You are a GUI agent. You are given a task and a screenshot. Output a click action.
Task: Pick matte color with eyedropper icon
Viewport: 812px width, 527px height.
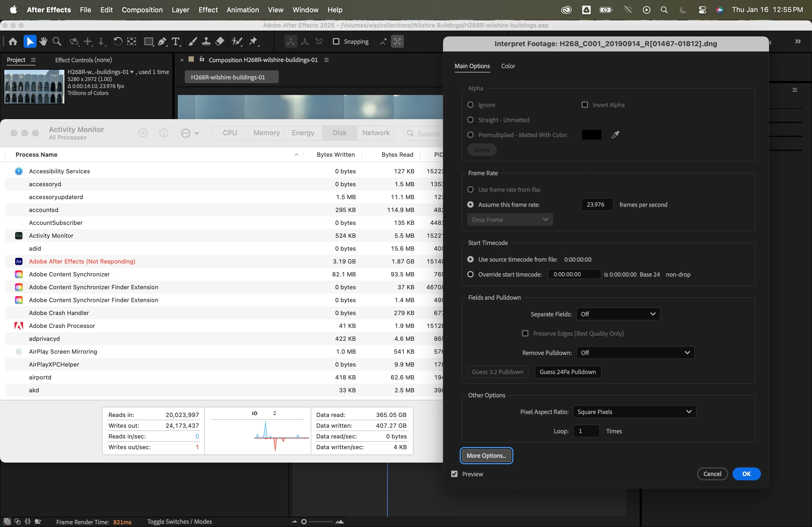[615, 135]
